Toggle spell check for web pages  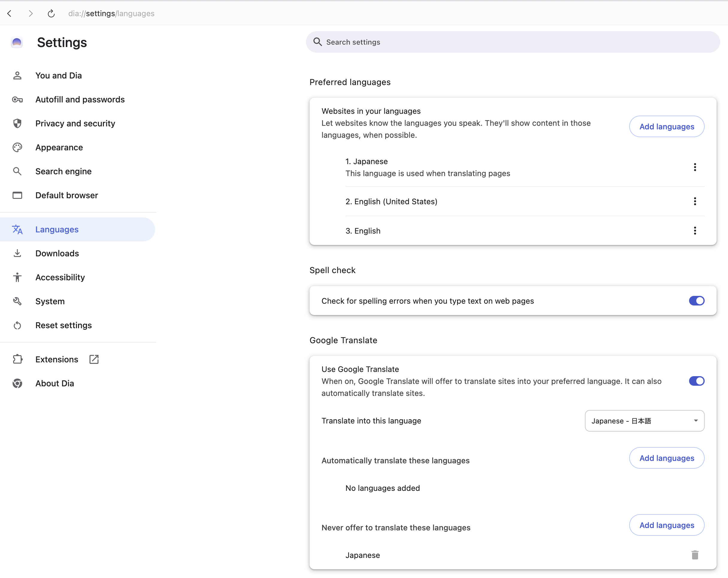pyautogui.click(x=697, y=301)
